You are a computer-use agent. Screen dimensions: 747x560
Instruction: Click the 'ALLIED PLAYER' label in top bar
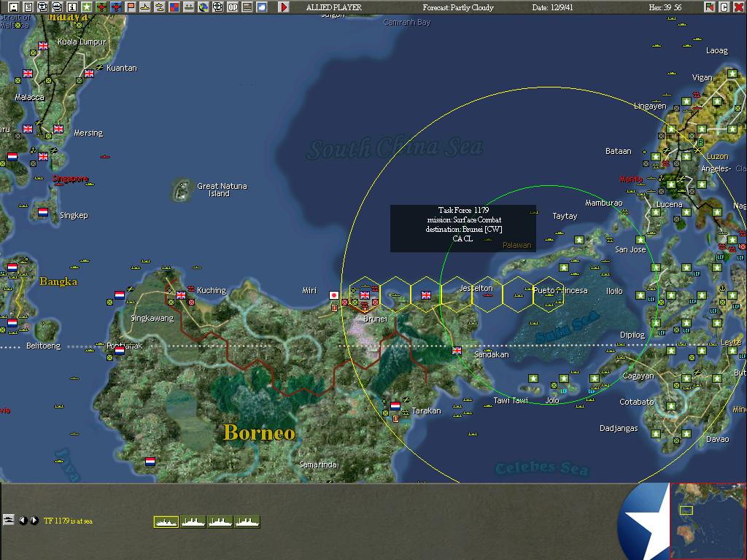(x=334, y=7)
